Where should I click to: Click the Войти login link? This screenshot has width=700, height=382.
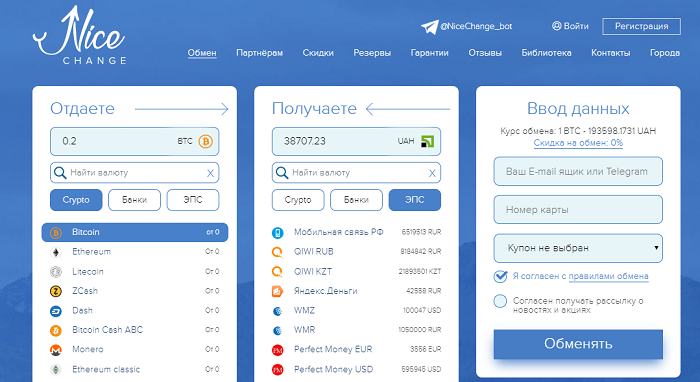(x=576, y=26)
